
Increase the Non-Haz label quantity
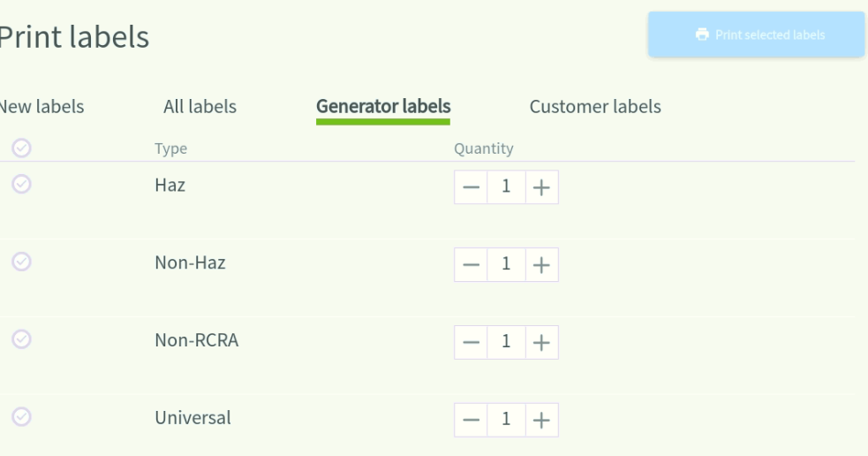[541, 265]
